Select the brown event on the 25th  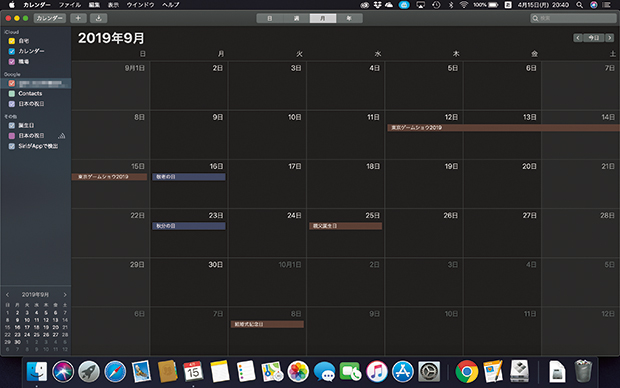pyautogui.click(x=346, y=226)
